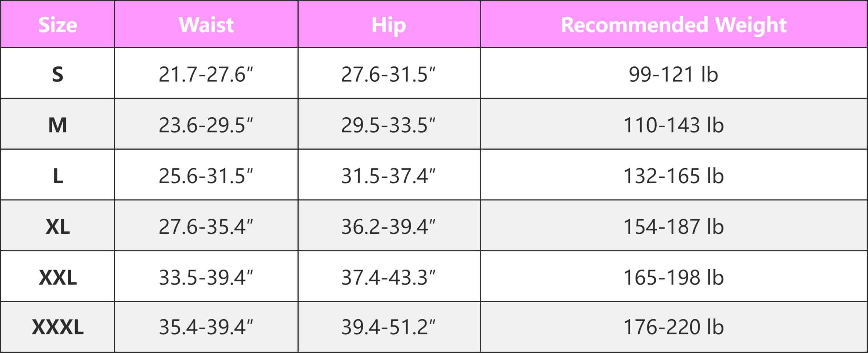Click weight value 99-121 lb
Image resolution: width=868 pixels, height=353 pixels.
[673, 74]
